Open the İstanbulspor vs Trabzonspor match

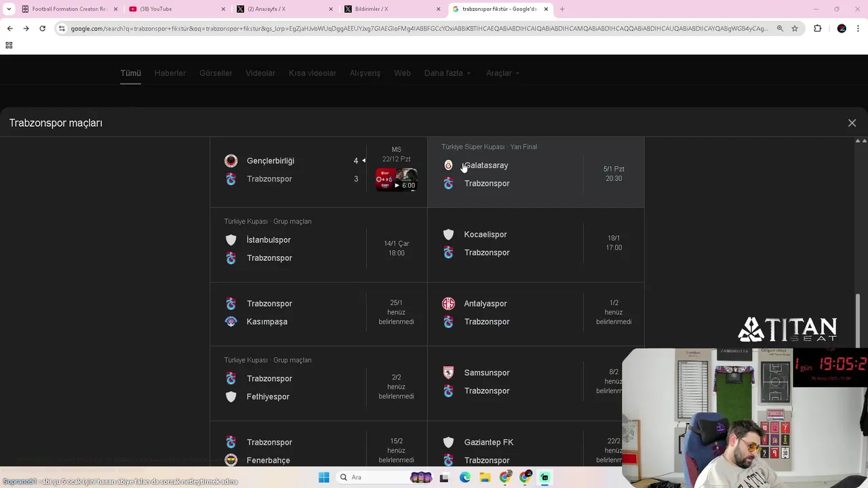(x=319, y=245)
